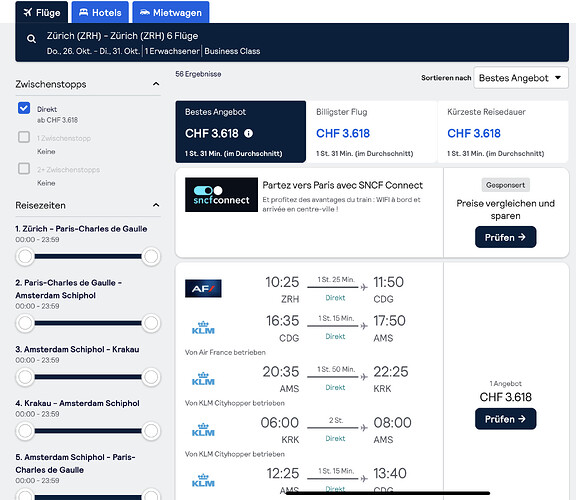The image size is (576, 500).
Task: Click the 1 Angebot text
Action: (505, 384)
